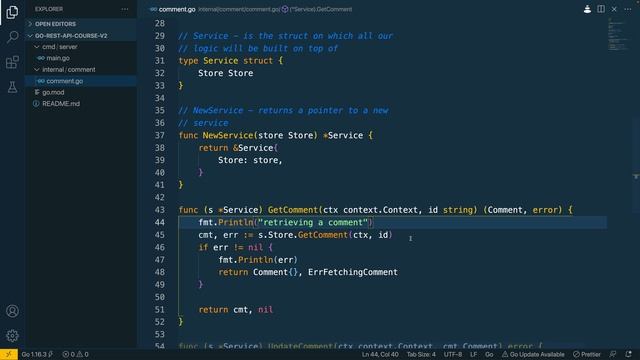Click "Store Store" field on line 32
The width and height of the screenshot is (640, 360).
coord(226,73)
